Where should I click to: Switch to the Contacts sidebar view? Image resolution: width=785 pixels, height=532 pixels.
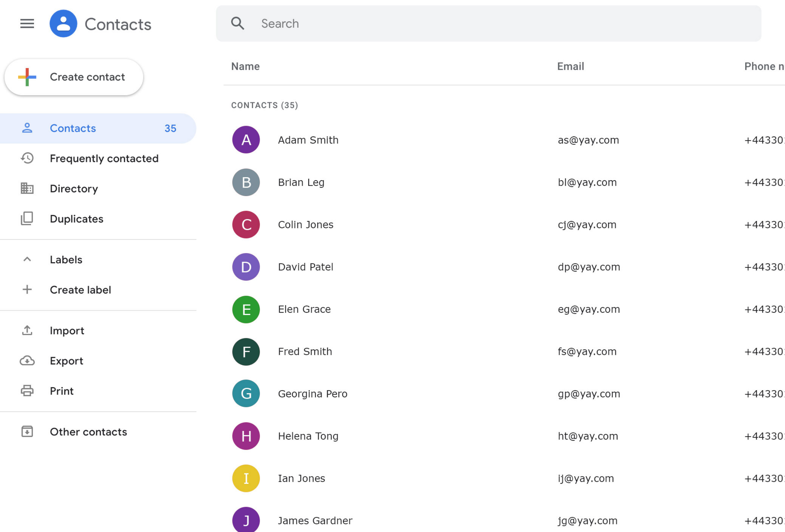click(x=73, y=128)
